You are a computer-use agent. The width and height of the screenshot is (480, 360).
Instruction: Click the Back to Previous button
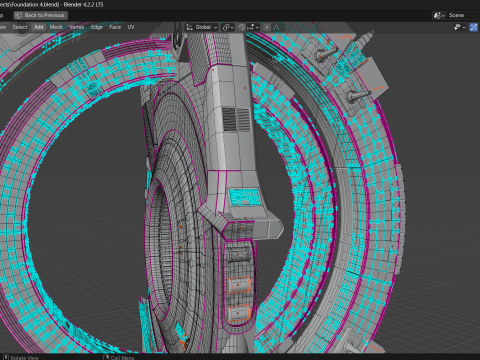tap(41, 15)
